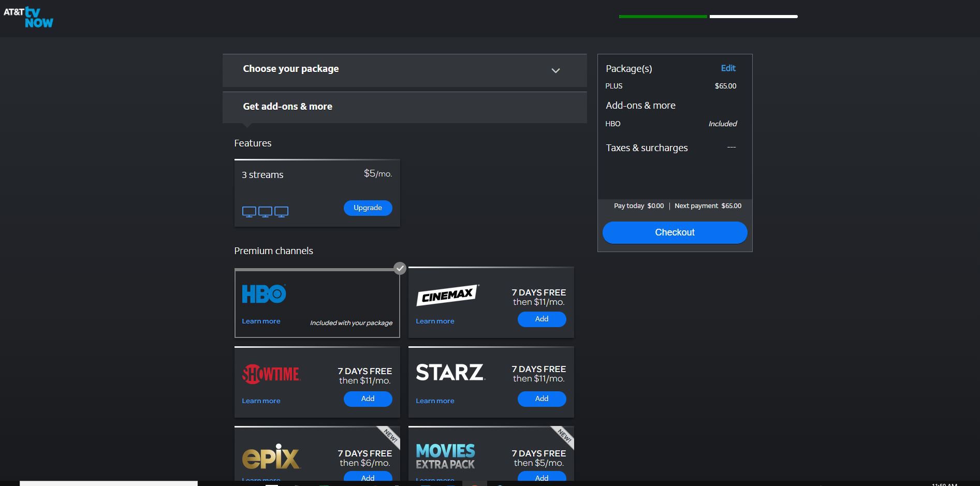This screenshot has width=980, height=486.
Task: Click the Checkout button
Action: (x=675, y=232)
